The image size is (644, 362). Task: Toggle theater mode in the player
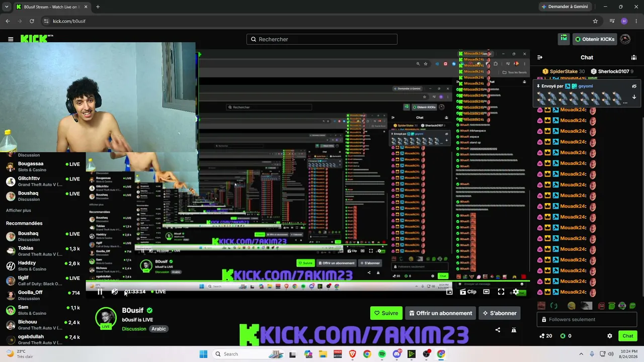pyautogui.click(x=487, y=292)
